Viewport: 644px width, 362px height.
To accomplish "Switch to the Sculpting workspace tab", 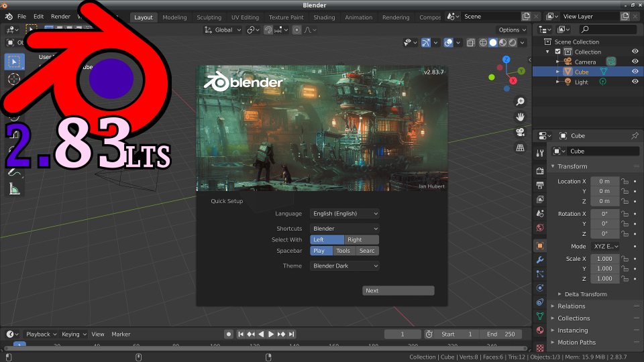I will (x=209, y=17).
